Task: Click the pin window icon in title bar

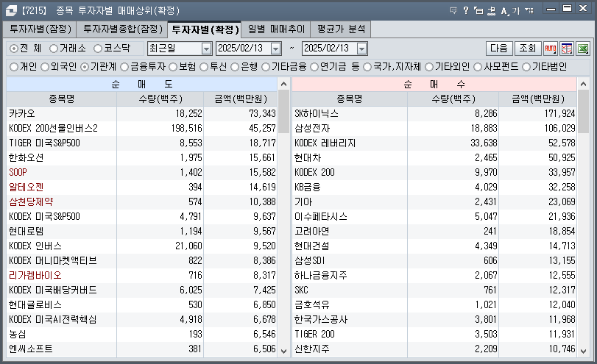Action: pyautogui.click(x=492, y=10)
